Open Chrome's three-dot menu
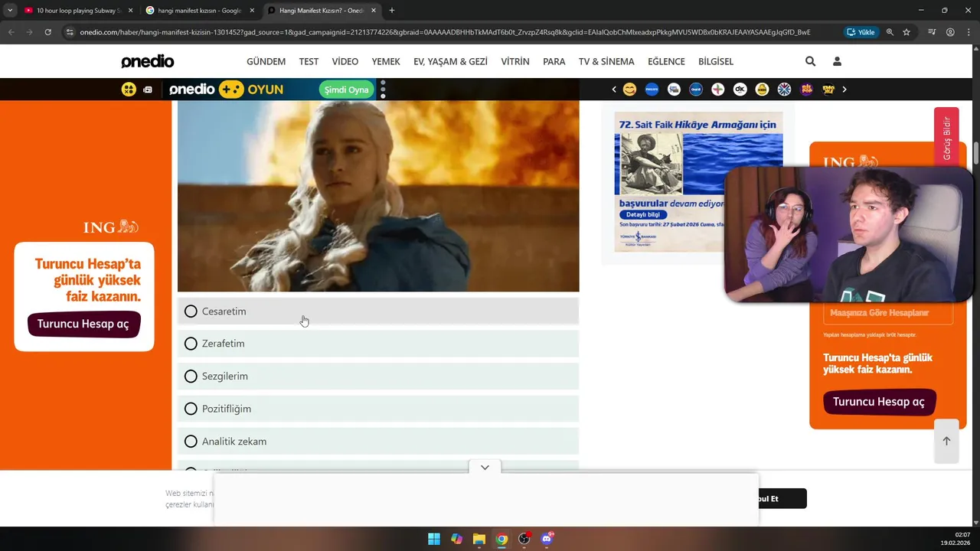This screenshot has width=980, height=551. (x=969, y=32)
